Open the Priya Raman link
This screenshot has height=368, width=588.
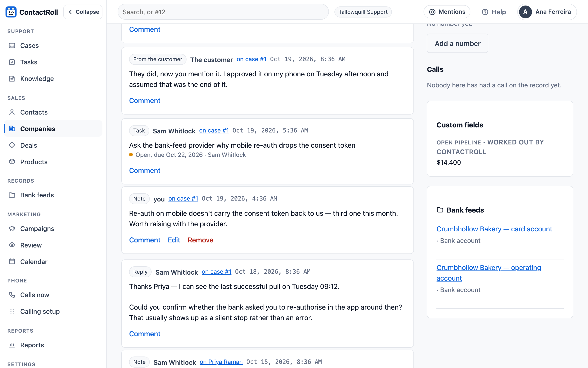[x=221, y=362]
